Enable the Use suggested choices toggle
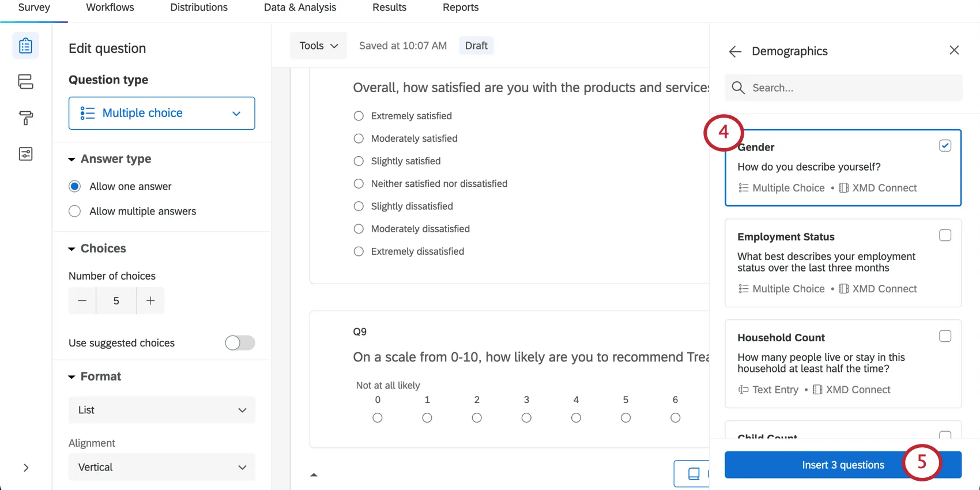The width and height of the screenshot is (980, 490). coord(240,343)
